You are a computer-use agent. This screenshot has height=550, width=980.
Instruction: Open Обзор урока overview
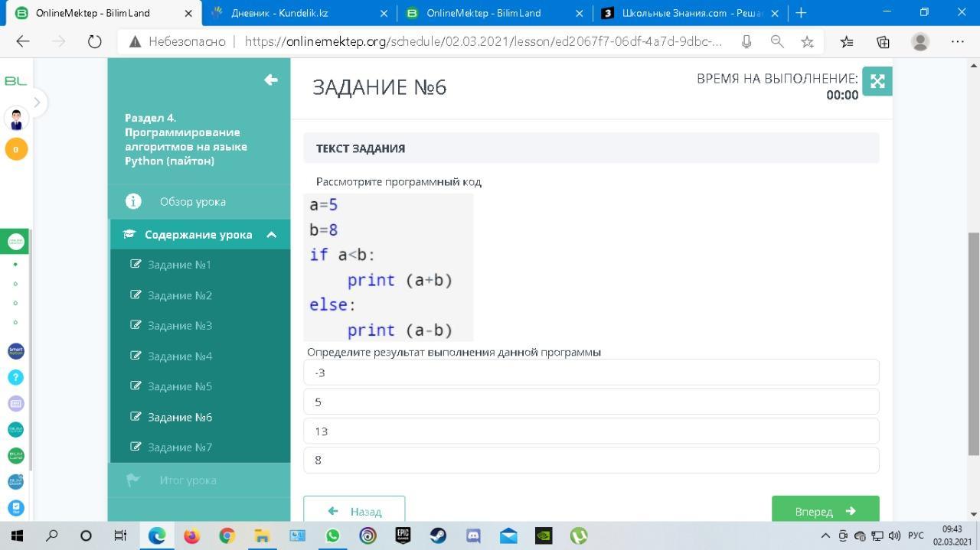point(192,202)
